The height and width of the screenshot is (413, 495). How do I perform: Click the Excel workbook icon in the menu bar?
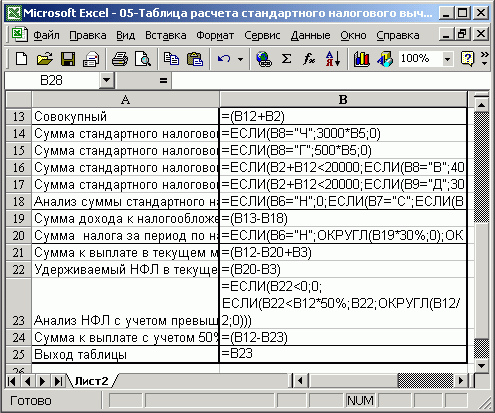19,35
